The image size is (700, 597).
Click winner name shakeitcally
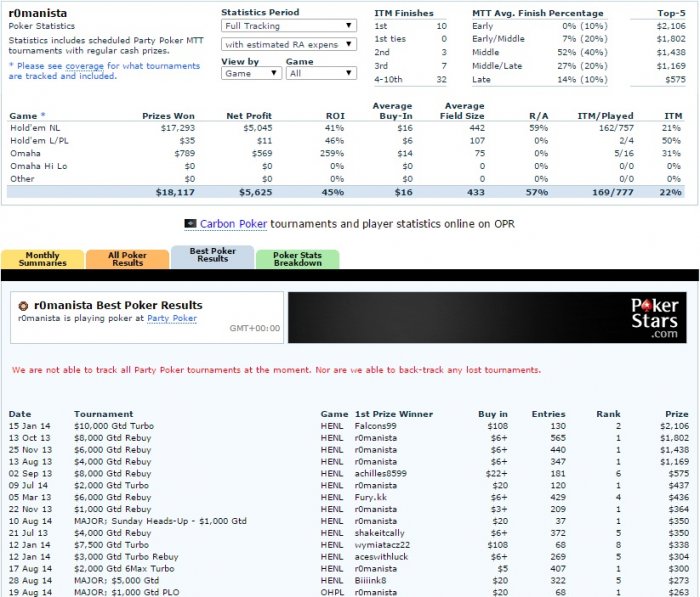(x=379, y=533)
